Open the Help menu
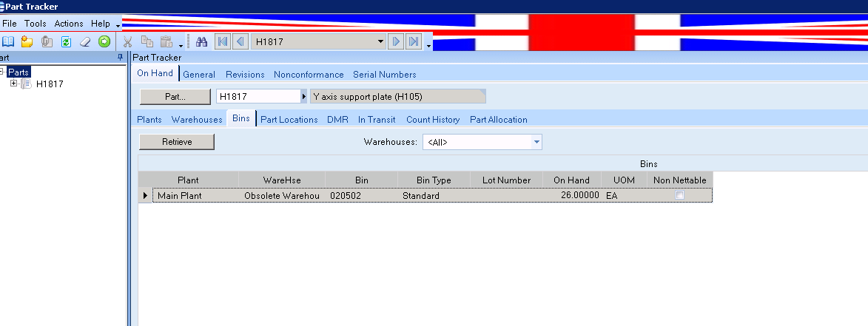This screenshot has height=326, width=868. point(101,24)
